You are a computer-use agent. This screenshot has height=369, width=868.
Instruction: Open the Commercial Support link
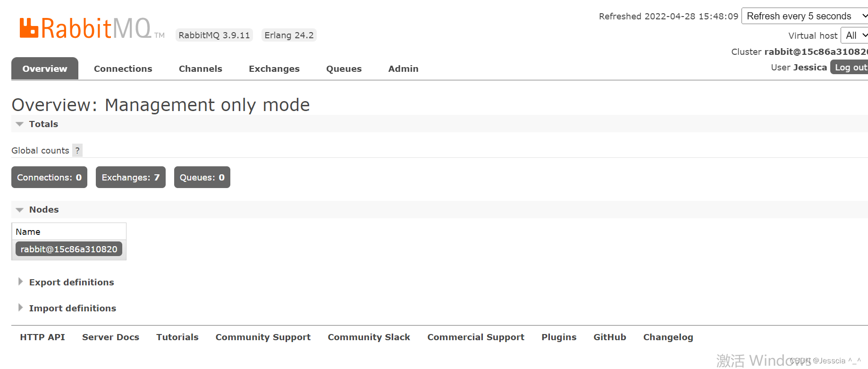pyautogui.click(x=476, y=337)
